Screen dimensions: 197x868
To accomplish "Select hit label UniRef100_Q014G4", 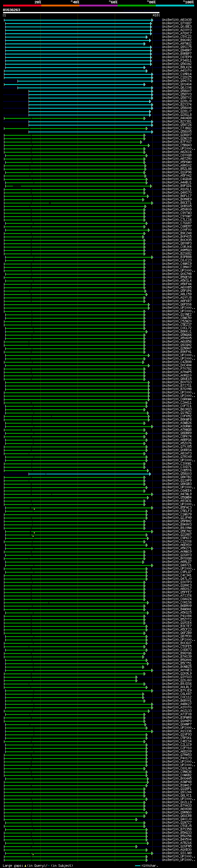I will (177, 84).
